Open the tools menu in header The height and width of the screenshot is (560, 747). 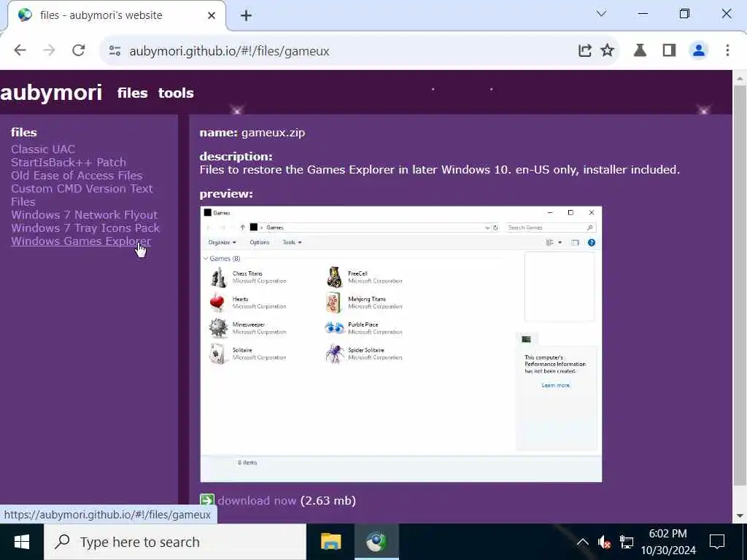[x=176, y=93]
